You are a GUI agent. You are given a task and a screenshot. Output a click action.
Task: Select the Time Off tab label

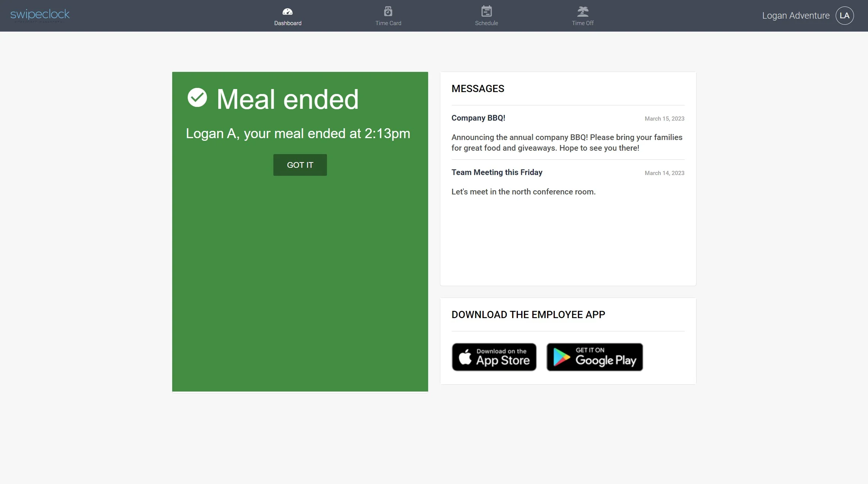[x=582, y=23]
